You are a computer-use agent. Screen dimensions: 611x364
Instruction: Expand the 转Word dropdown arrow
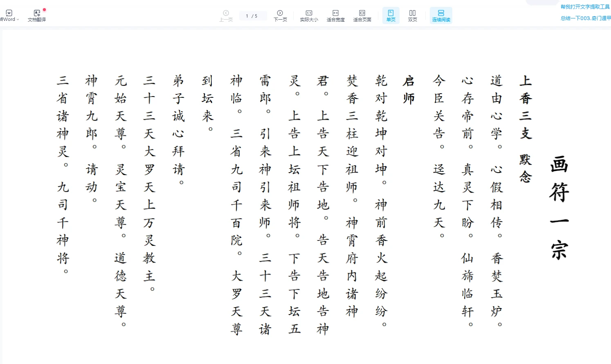pos(18,20)
